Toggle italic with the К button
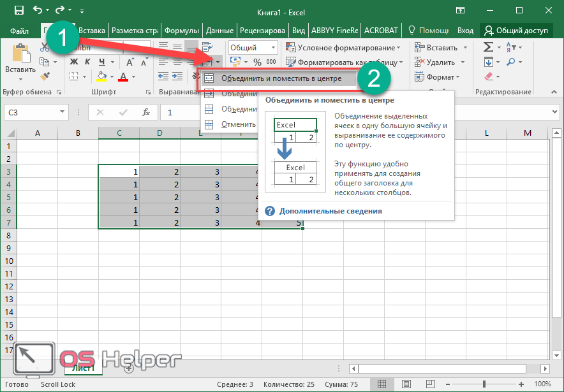Viewport: 564px width, 392px height. (87, 62)
